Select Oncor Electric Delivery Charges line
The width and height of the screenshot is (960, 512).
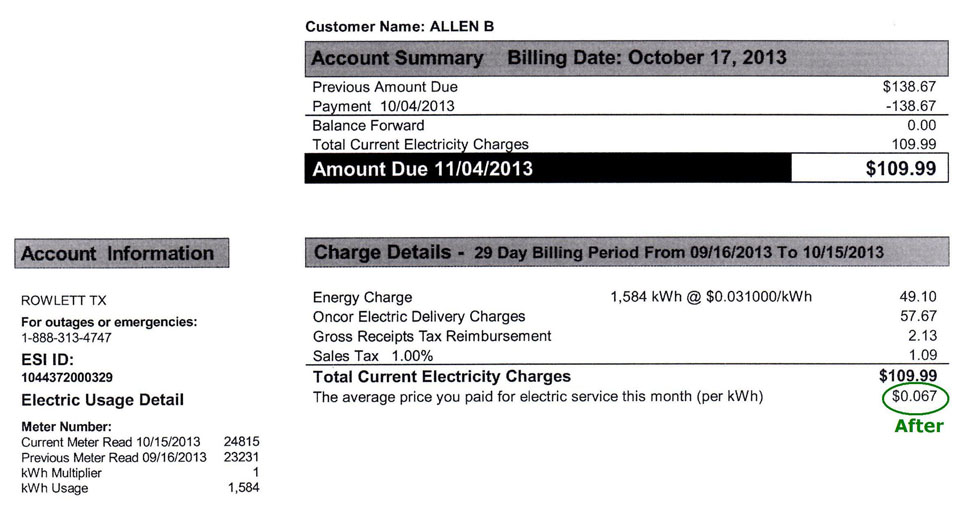[x=624, y=317]
